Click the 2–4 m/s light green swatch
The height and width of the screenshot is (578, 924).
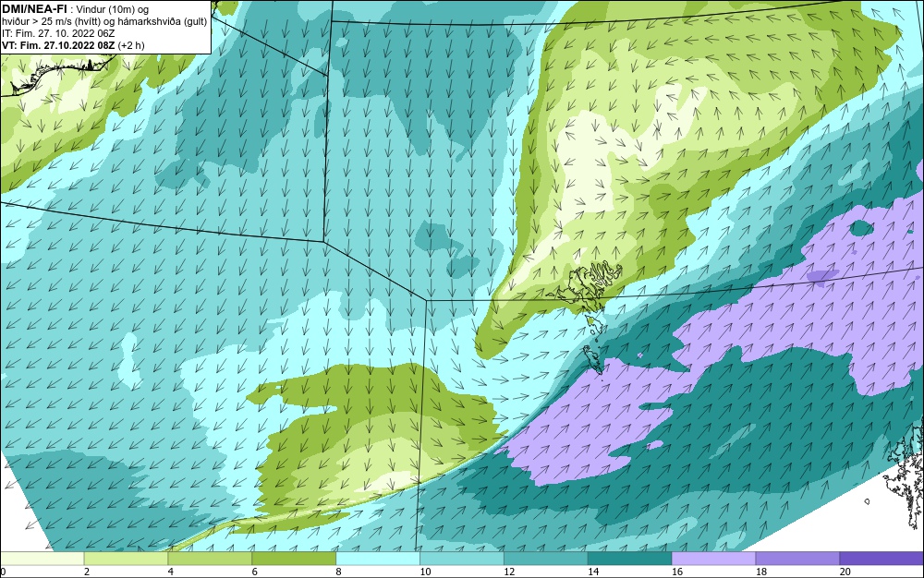click(x=126, y=558)
